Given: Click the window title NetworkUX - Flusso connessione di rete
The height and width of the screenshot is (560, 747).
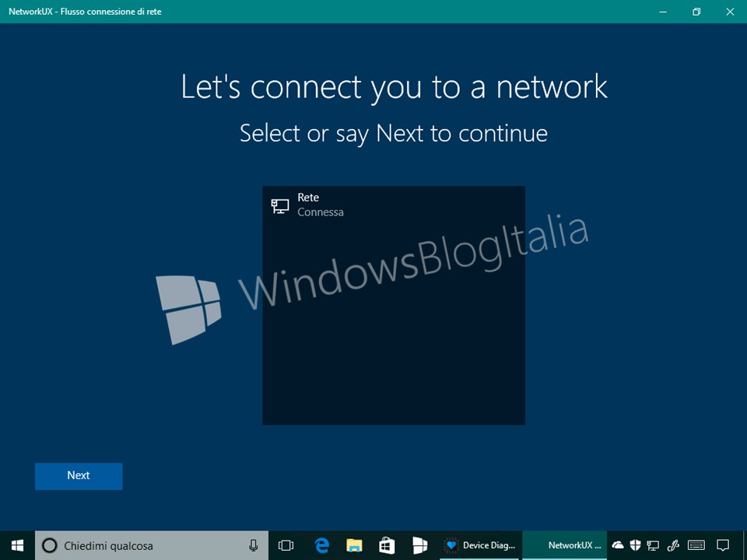Looking at the screenshot, I should point(85,12).
